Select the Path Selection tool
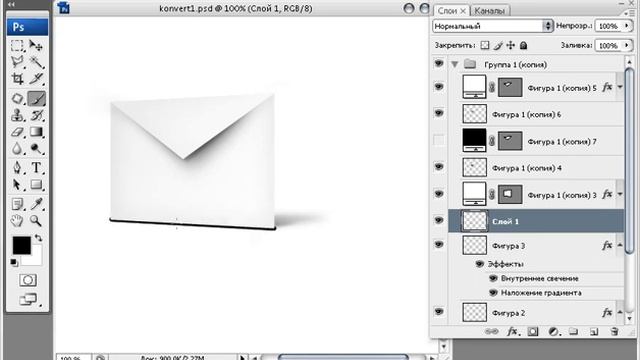 point(17,185)
